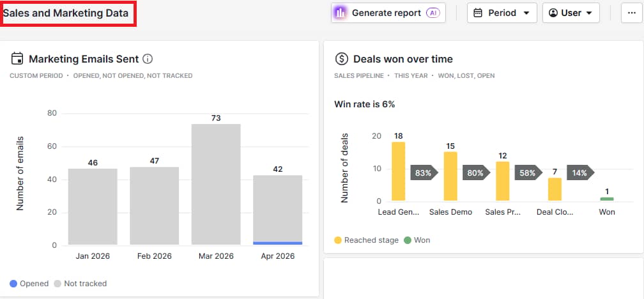Click the calendar icon in Period button
The image size is (644, 299).
pos(478,13)
